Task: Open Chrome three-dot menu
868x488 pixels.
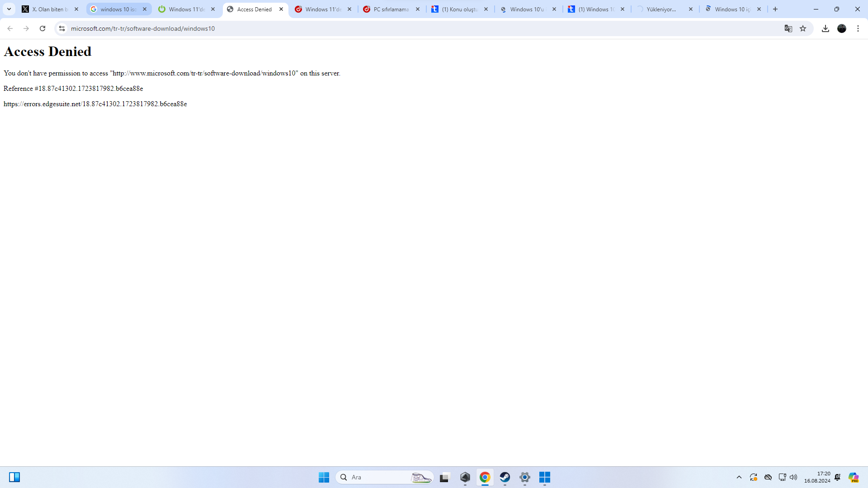Action: [858, 28]
